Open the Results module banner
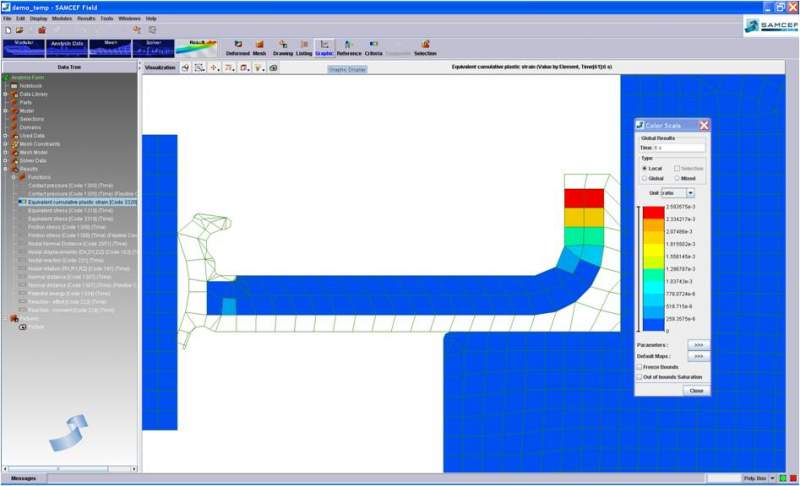The height and width of the screenshot is (486, 800). coord(196,48)
